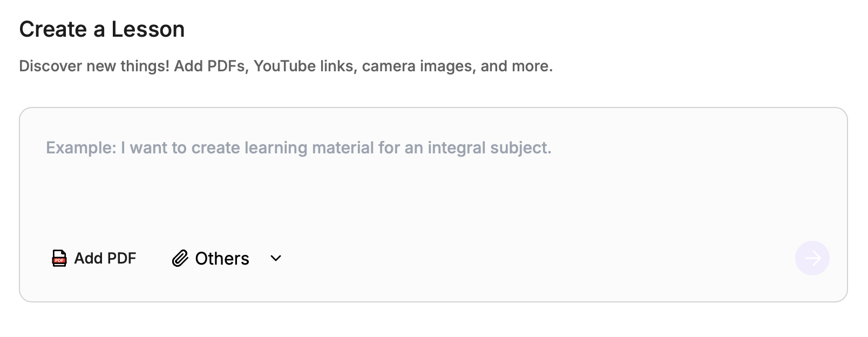Expand the Others dropdown chevron

pyautogui.click(x=276, y=258)
